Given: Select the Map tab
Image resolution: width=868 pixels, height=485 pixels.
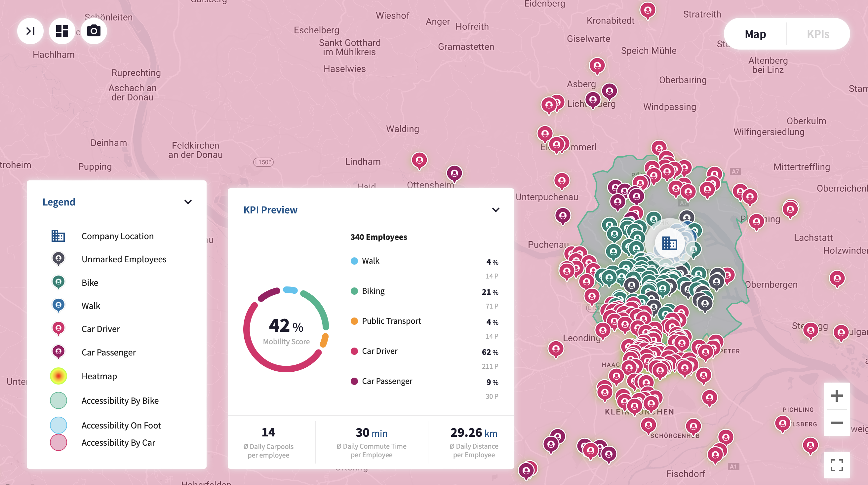Looking at the screenshot, I should (x=755, y=34).
